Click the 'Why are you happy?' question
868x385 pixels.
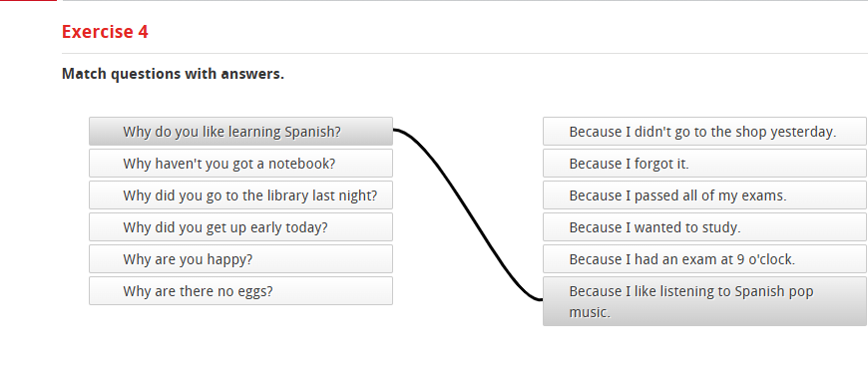pyautogui.click(x=240, y=259)
